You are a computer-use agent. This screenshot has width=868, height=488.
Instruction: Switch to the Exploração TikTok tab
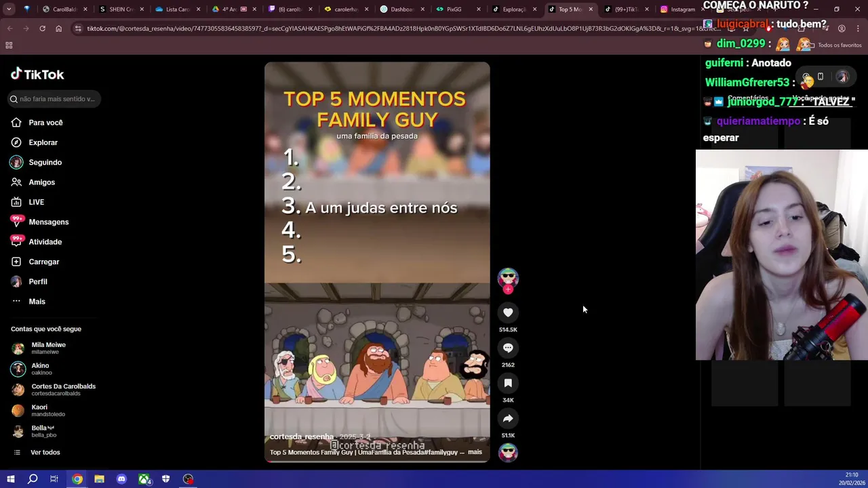click(514, 9)
